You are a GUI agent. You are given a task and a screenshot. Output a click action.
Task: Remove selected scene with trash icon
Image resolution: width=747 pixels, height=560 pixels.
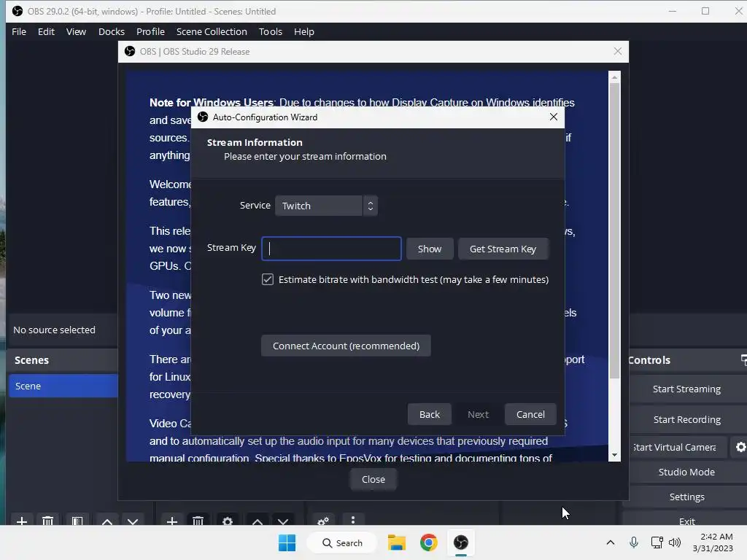point(47,521)
